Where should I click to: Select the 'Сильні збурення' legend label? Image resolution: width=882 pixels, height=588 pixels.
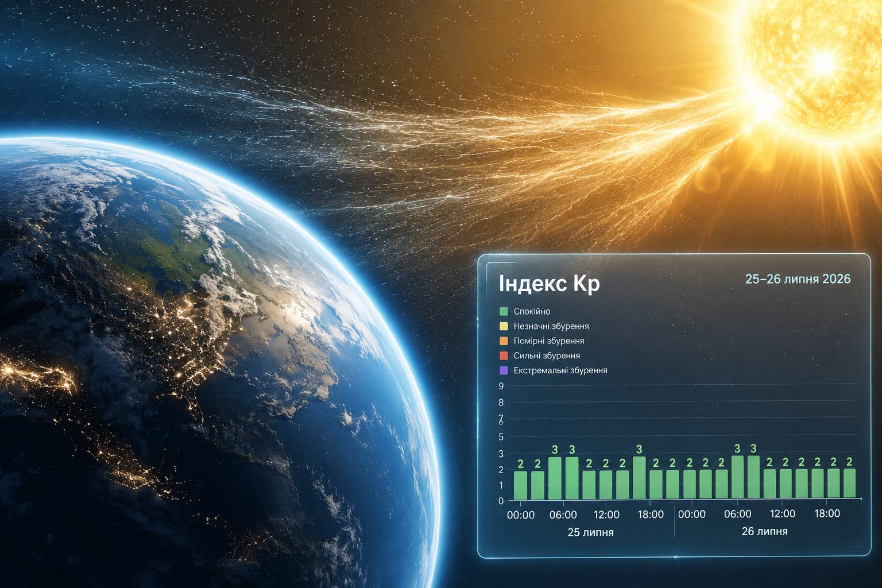[547, 356]
